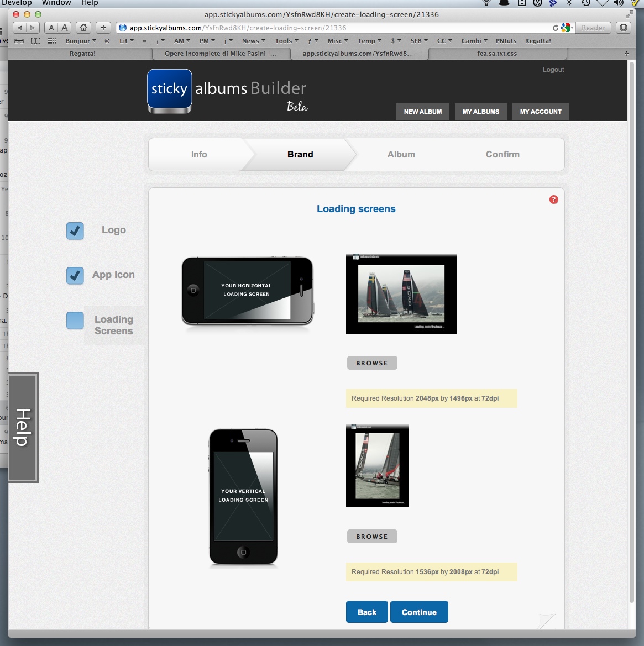Expand the Bonjour bookmarks dropdown
The image size is (644, 646).
pyautogui.click(x=81, y=41)
